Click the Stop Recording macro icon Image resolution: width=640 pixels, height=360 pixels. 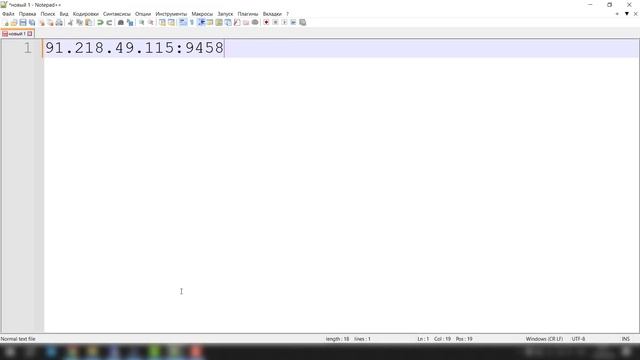pos(275,22)
